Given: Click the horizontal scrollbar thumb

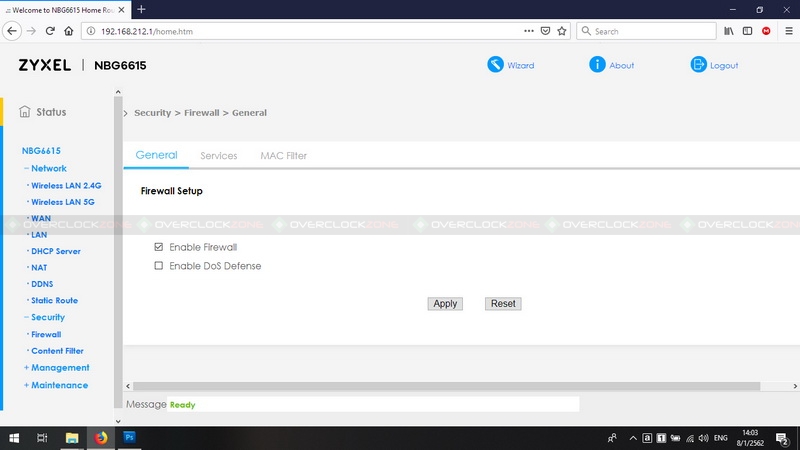Looking at the screenshot, I should [x=446, y=386].
